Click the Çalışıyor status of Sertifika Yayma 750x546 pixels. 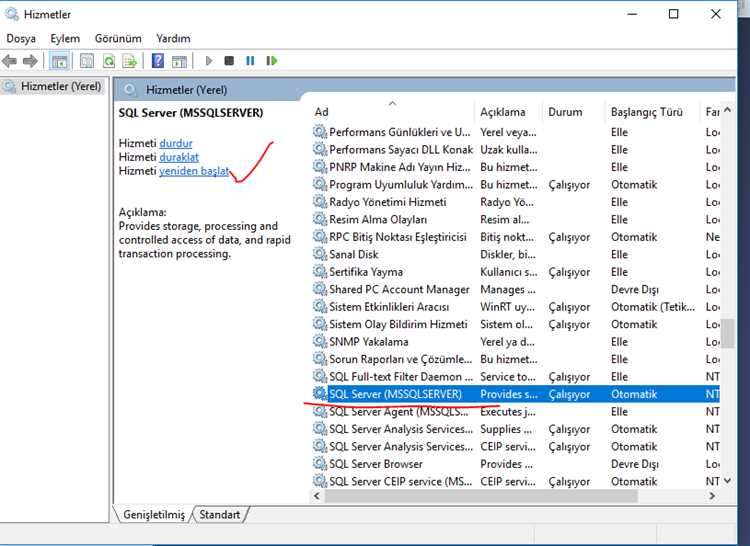569,272
